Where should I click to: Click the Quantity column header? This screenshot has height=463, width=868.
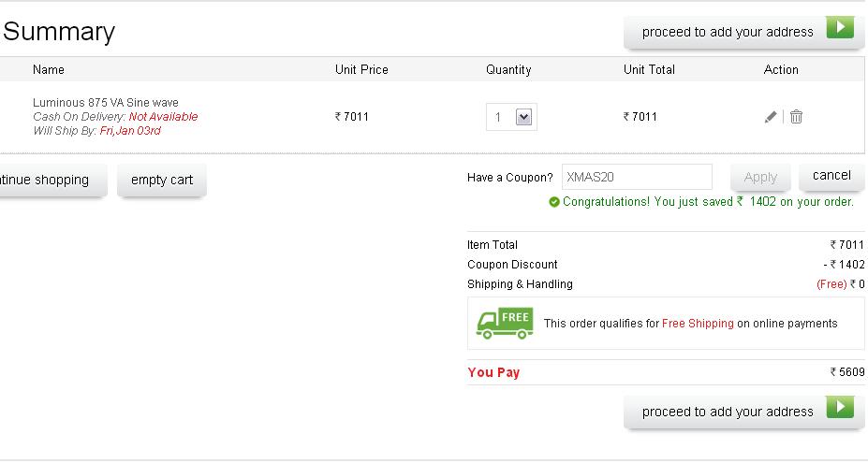pyautogui.click(x=508, y=70)
